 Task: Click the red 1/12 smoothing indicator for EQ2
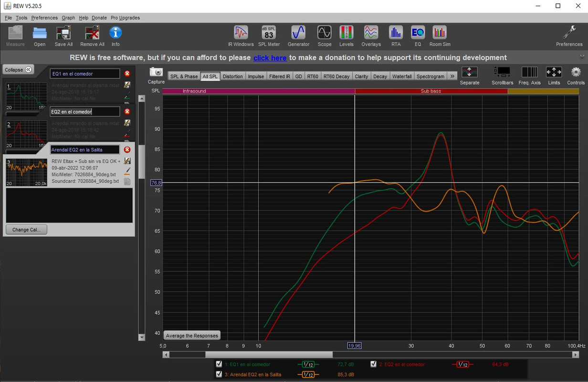point(462,364)
